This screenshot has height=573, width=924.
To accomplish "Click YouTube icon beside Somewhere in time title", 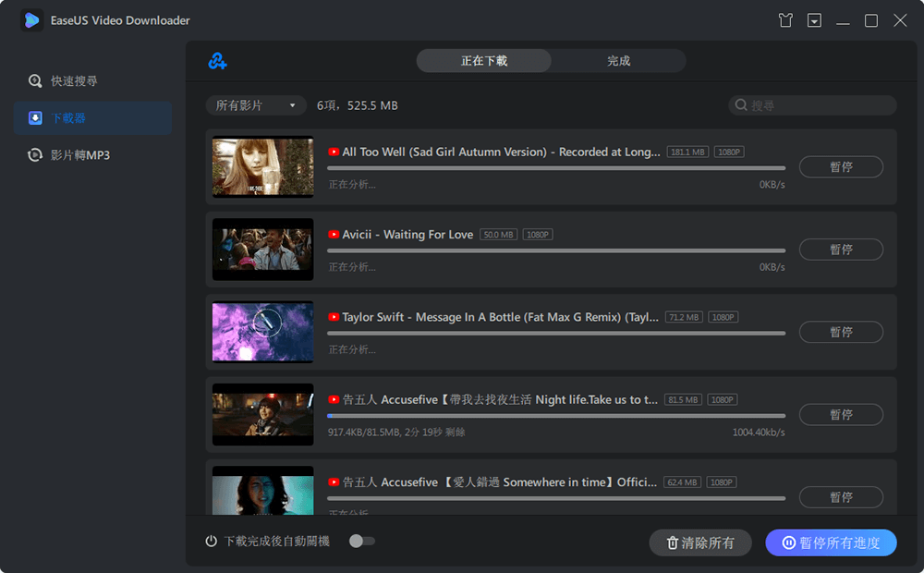I will [x=334, y=482].
